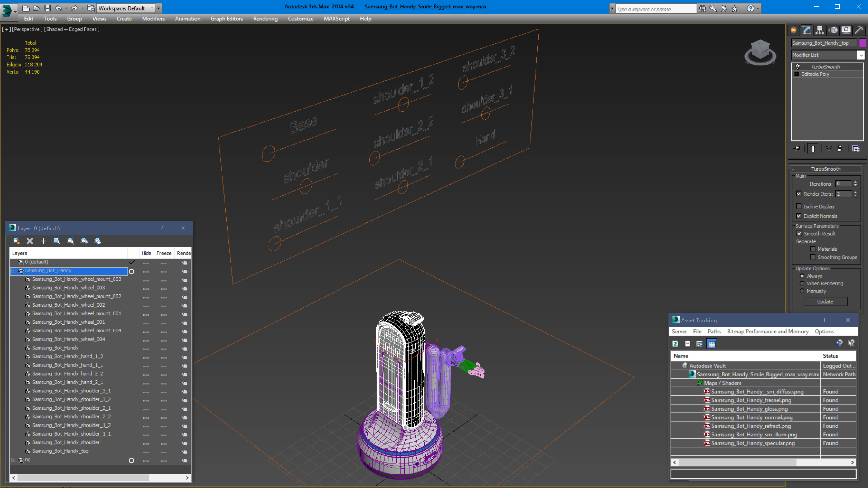
Task: Click the Redo arrow icon in toolbar
Action: pos(74,8)
